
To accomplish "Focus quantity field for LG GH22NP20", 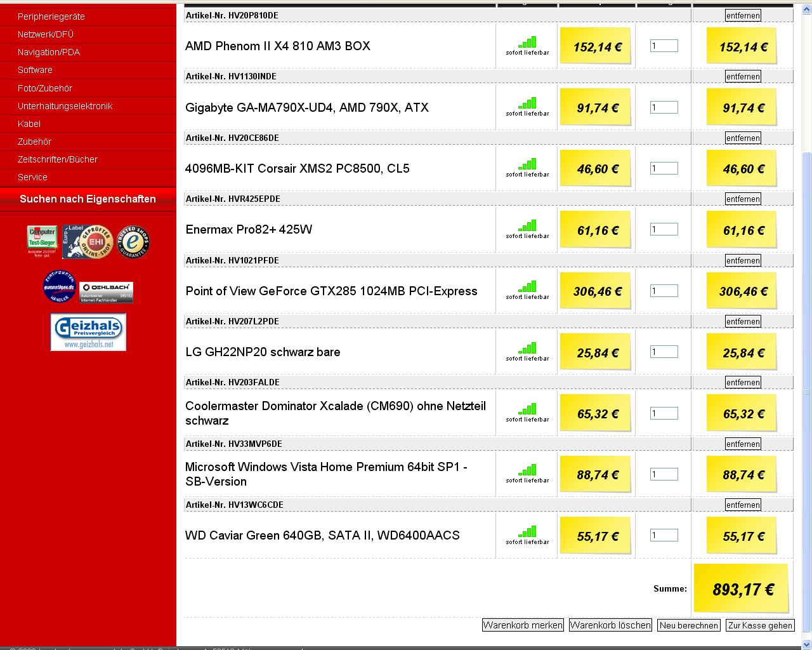I will 664,352.
